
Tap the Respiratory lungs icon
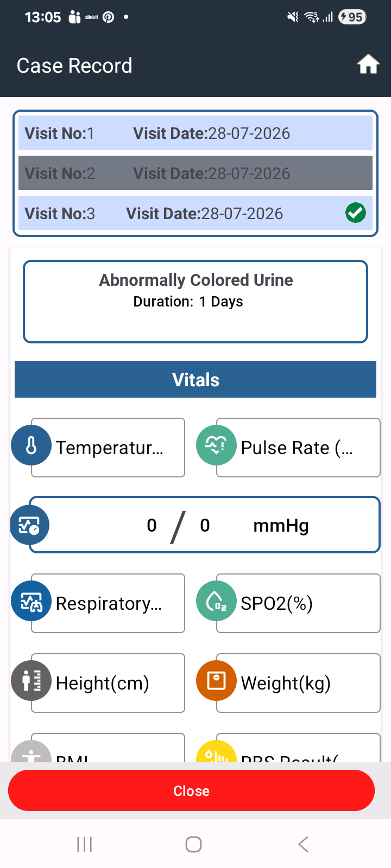pos(31,601)
